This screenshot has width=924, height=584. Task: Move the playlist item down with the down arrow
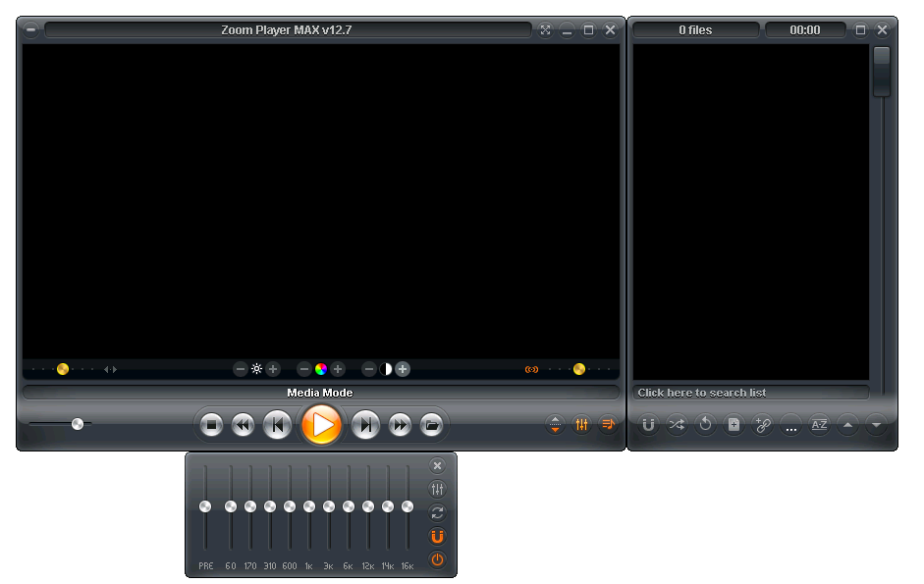[x=876, y=424]
